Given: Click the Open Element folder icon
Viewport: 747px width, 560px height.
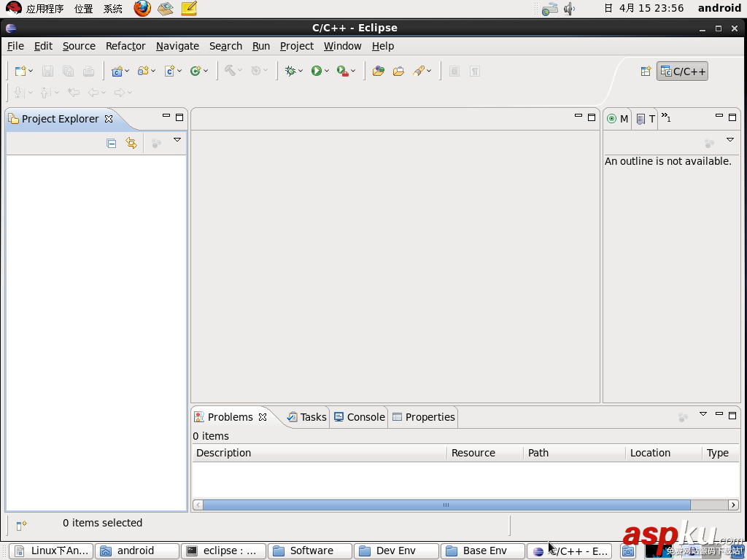Looking at the screenshot, I should click(x=399, y=71).
